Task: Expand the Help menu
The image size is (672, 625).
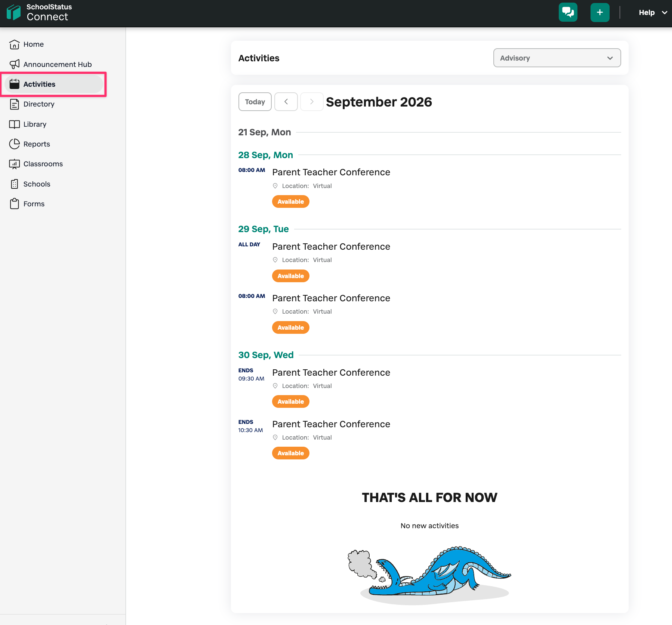Action: tap(653, 13)
